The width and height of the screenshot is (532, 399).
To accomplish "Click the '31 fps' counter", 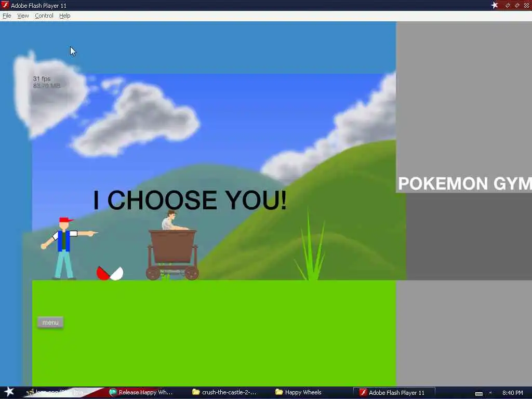I will pos(42,79).
